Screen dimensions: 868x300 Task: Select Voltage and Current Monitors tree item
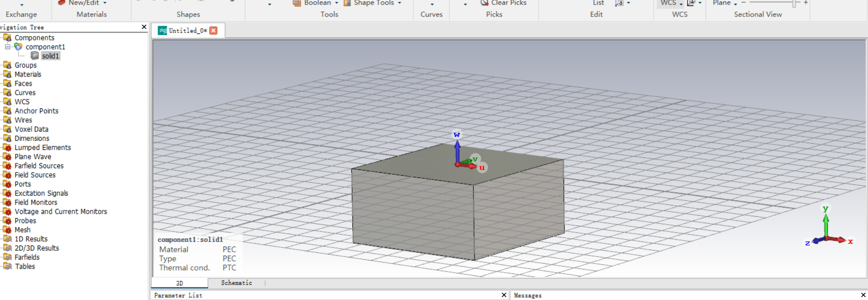(61, 211)
